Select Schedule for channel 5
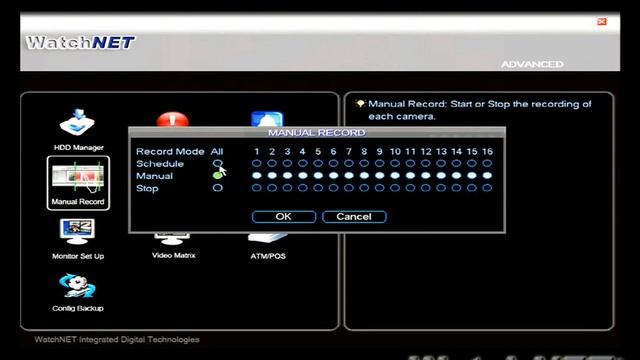The height and width of the screenshot is (360, 640). point(318,163)
